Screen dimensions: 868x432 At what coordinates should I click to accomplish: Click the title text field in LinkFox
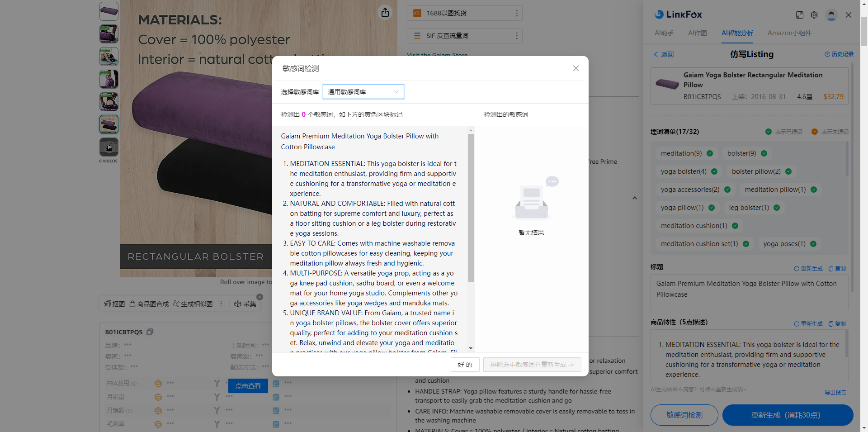(x=750, y=292)
